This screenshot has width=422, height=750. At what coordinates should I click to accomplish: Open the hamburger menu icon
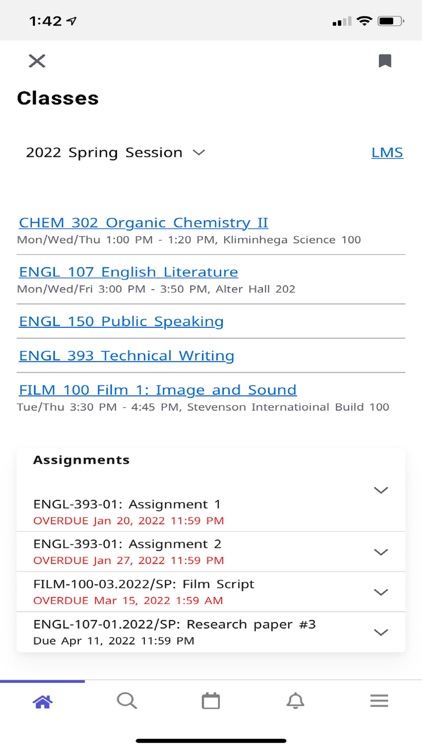(x=379, y=701)
